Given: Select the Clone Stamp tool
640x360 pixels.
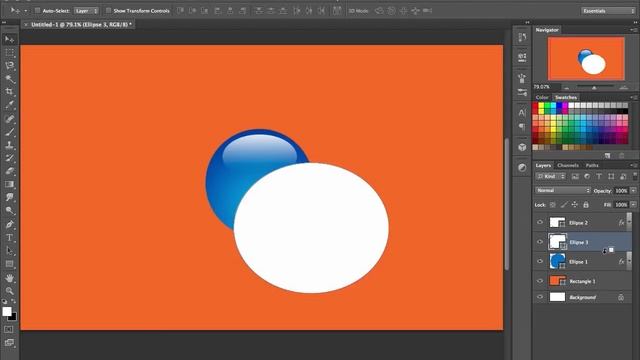Looking at the screenshot, I should tap(9, 145).
